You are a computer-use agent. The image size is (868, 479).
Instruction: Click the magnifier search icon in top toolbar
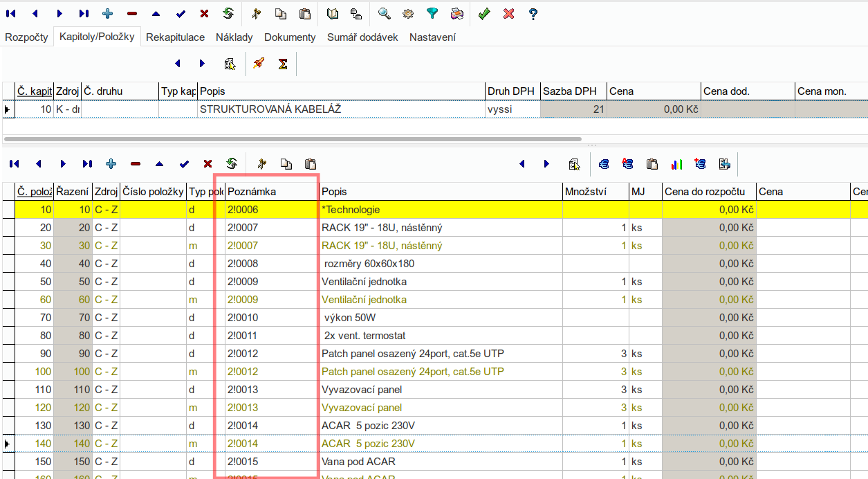coord(384,13)
